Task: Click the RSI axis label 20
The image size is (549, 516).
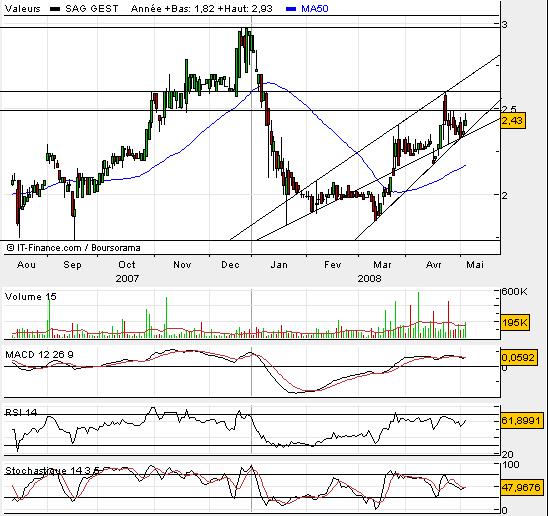Action: 508,454
